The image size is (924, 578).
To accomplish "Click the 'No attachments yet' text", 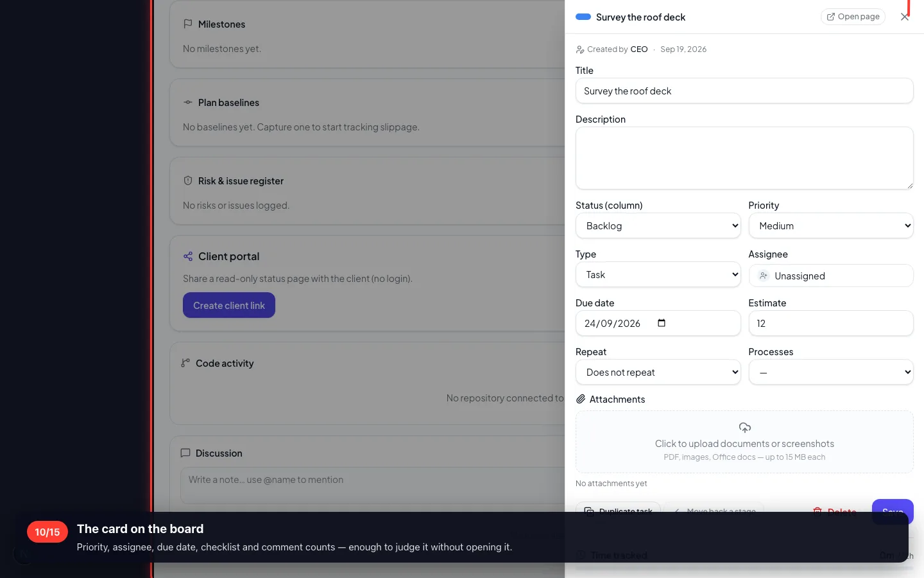I will pyautogui.click(x=612, y=484).
